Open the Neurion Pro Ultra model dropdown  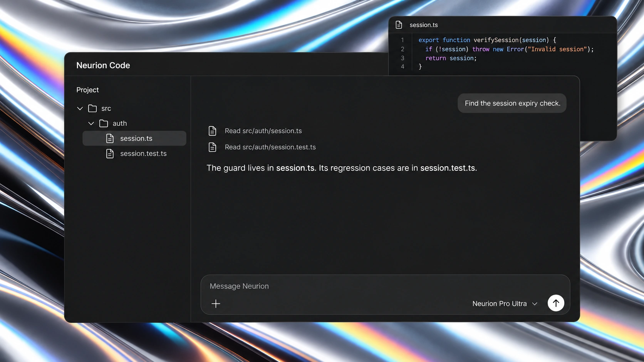(x=505, y=304)
